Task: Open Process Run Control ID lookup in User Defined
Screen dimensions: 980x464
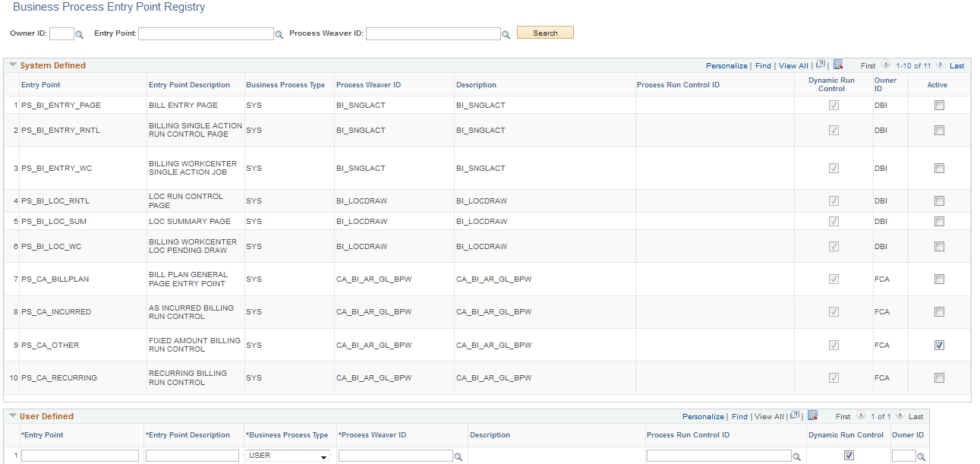Action: pos(797,455)
